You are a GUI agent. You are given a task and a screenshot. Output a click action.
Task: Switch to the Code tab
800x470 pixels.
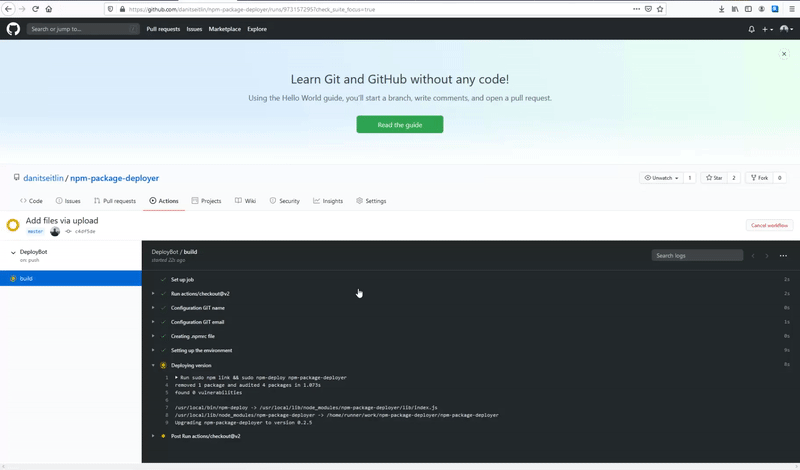(x=31, y=201)
